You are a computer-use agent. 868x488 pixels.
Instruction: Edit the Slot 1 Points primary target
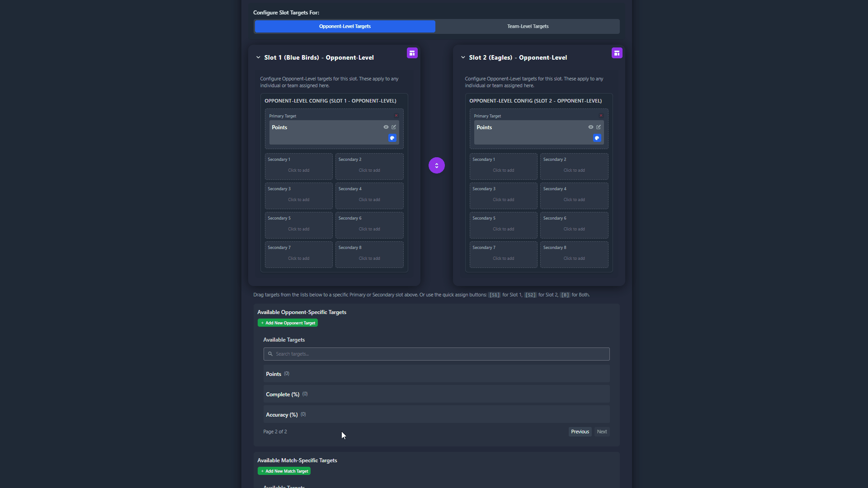click(x=394, y=127)
